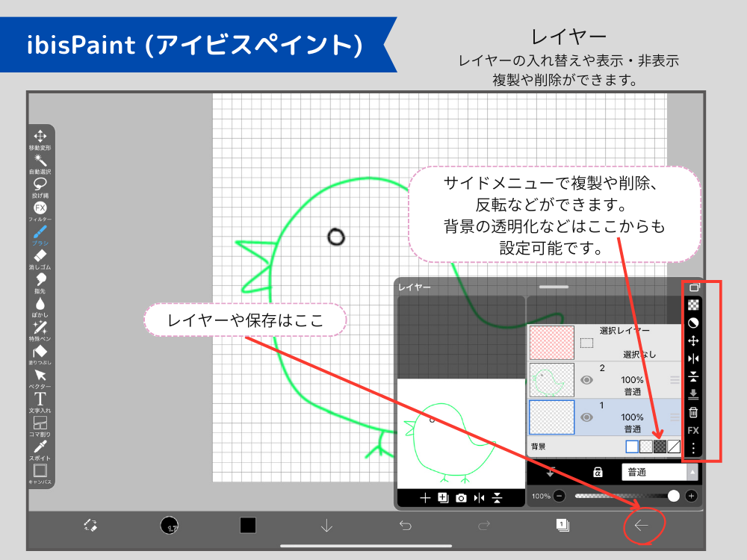Viewport: 747px width, 560px height.
Task: Delete layer using the trash icon
Action: (693, 412)
